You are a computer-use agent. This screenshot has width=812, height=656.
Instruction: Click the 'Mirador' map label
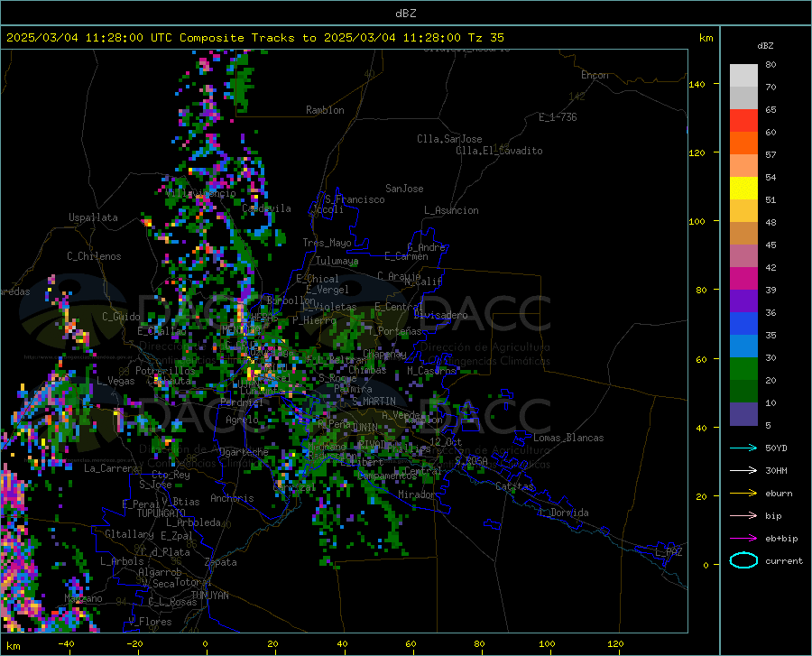[x=416, y=494]
